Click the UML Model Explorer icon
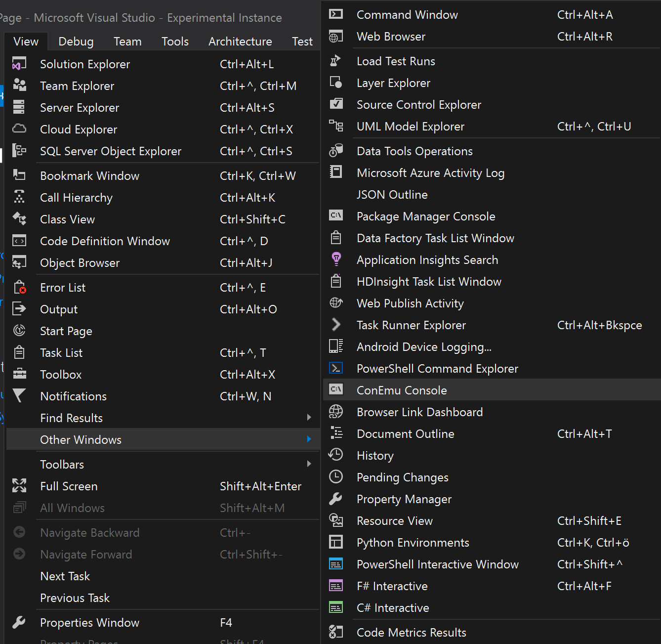Viewport: 661px width, 644px height. coord(336,127)
